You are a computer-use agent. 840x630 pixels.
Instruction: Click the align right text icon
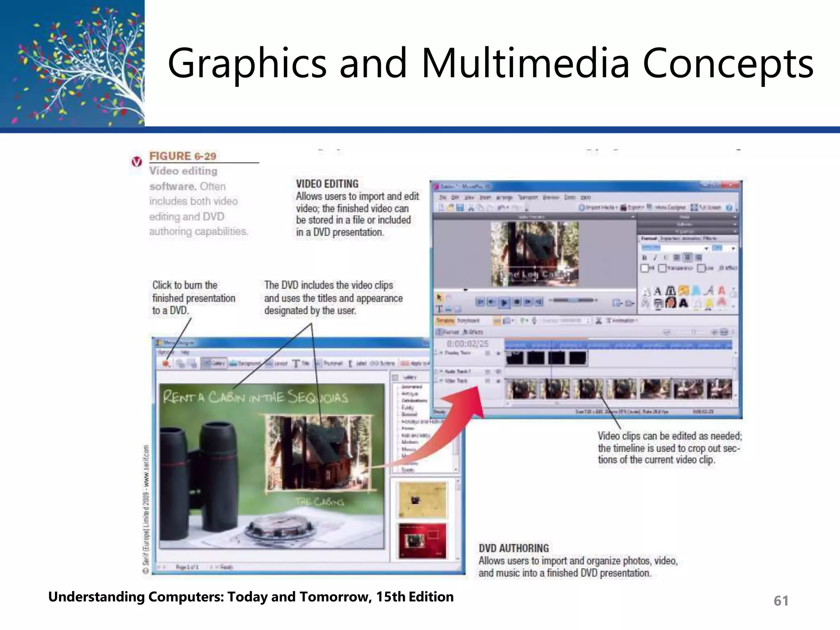pos(698,258)
